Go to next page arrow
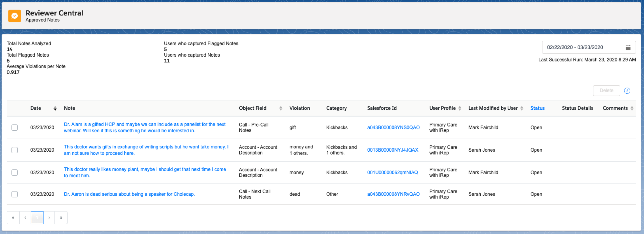This screenshot has height=234, width=644. (x=49, y=218)
